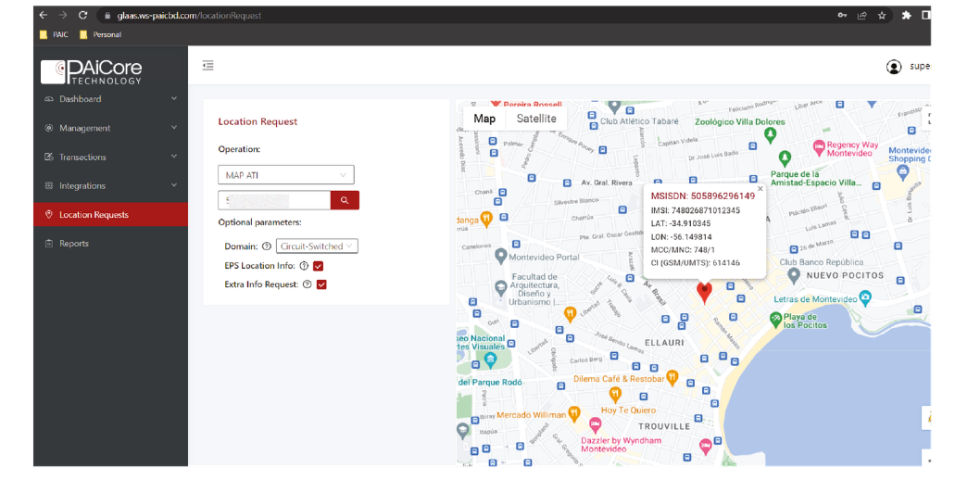Image resolution: width=980 pixels, height=492 pixels.
Task: Click Club Banco República map pin
Action: (x=793, y=275)
